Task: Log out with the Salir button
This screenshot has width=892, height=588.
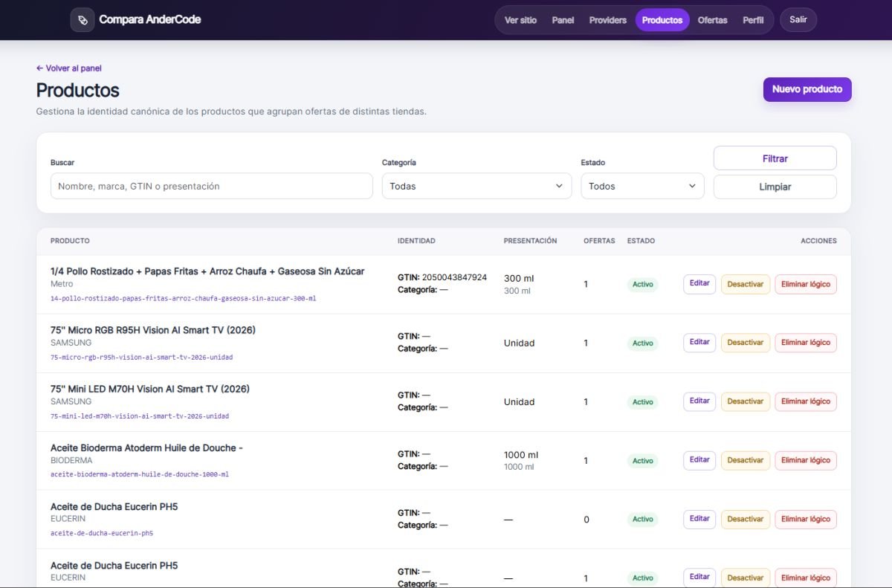Action: coord(798,19)
